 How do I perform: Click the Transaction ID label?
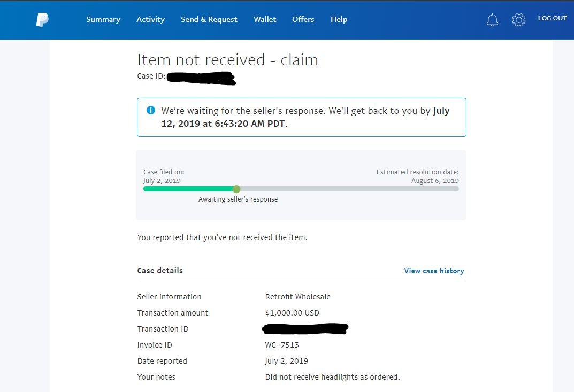(163, 329)
